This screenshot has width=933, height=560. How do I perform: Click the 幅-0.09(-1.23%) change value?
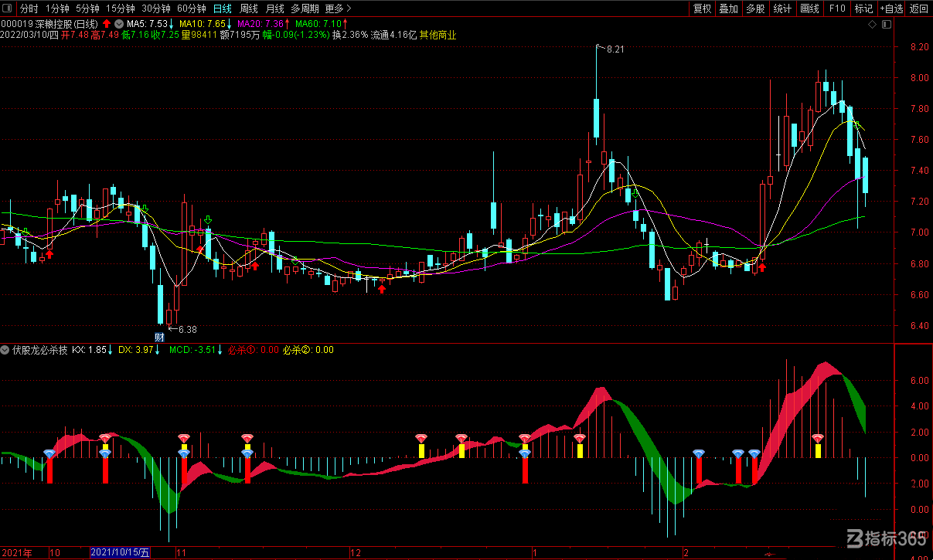[x=296, y=35]
